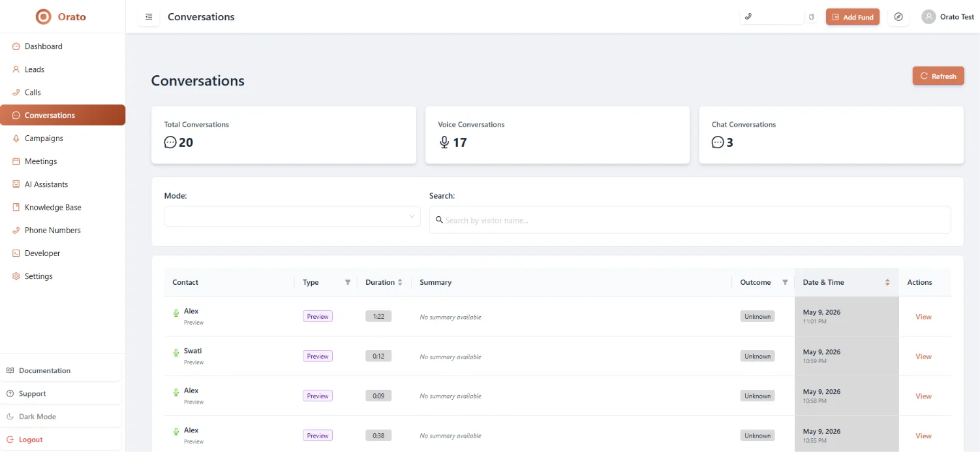Click the phone icon in top bar

[748, 17]
